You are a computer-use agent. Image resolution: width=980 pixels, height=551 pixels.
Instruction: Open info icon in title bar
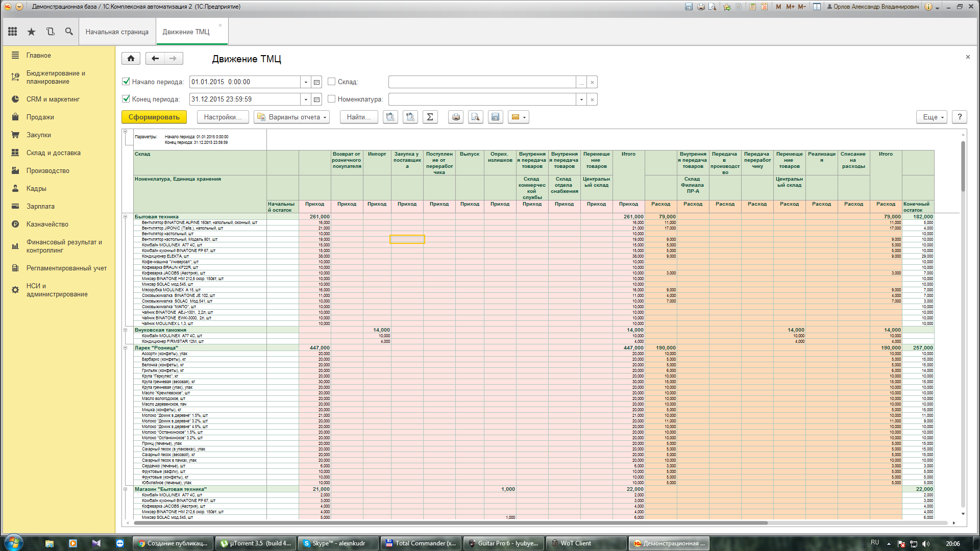click(x=928, y=7)
